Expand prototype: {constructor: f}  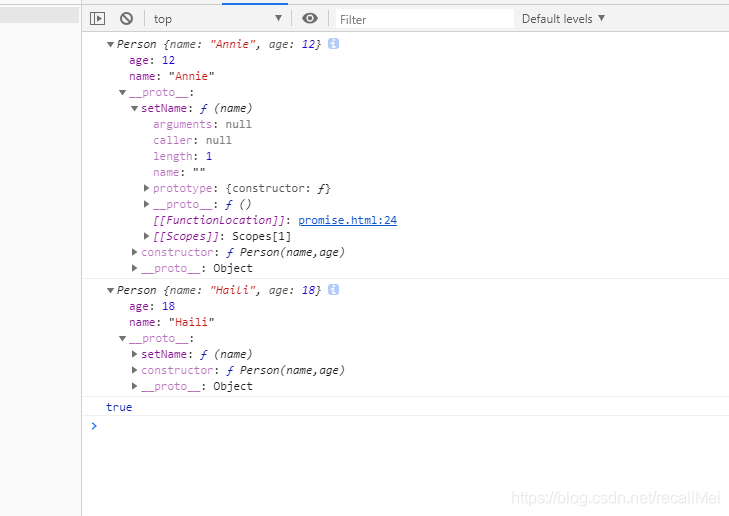tap(146, 188)
